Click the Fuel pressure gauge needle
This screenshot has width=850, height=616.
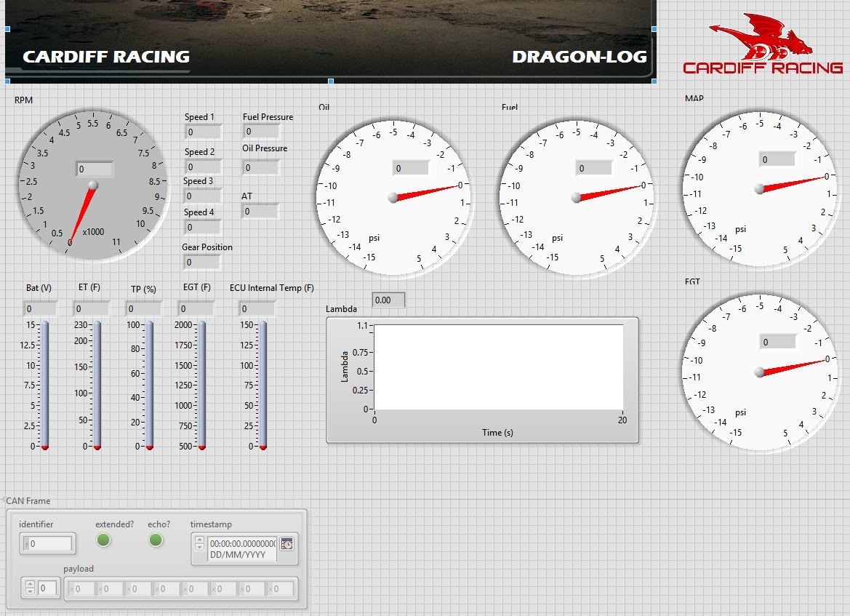(609, 193)
